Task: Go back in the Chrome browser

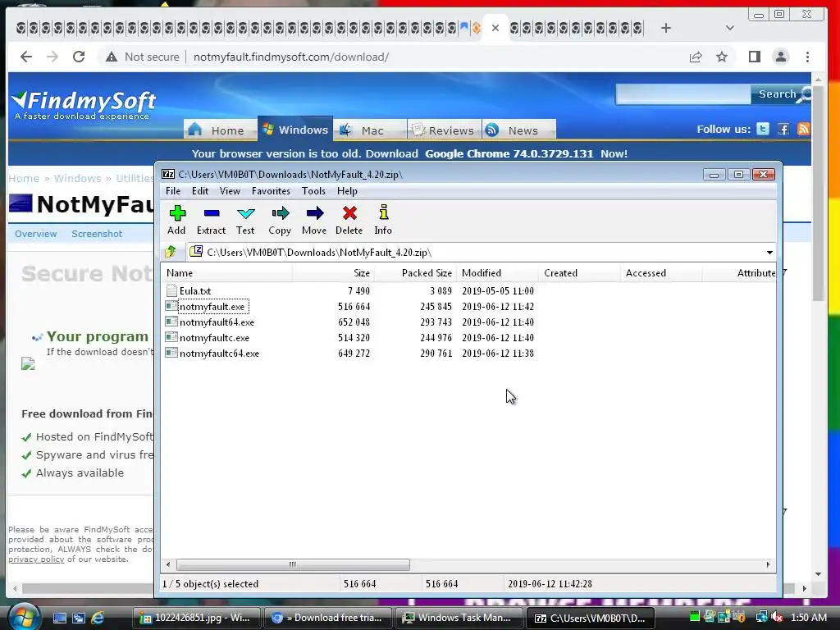Action: pos(26,57)
